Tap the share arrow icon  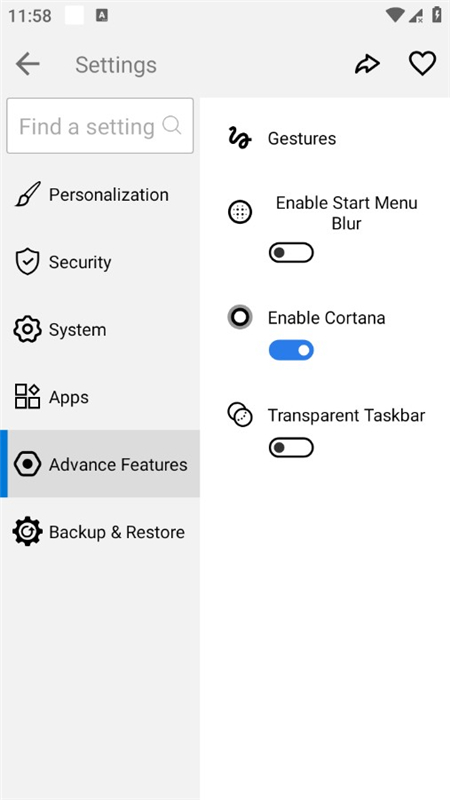[367, 64]
